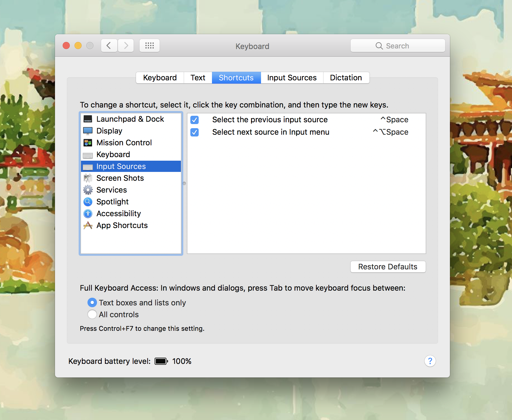
Task: Click the search magnifier icon
Action: pos(379,46)
